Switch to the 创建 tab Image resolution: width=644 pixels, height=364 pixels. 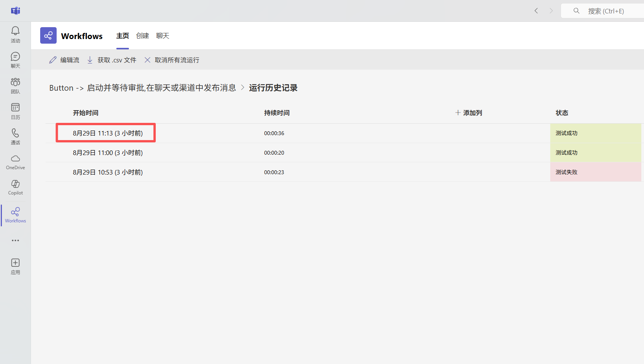(142, 36)
